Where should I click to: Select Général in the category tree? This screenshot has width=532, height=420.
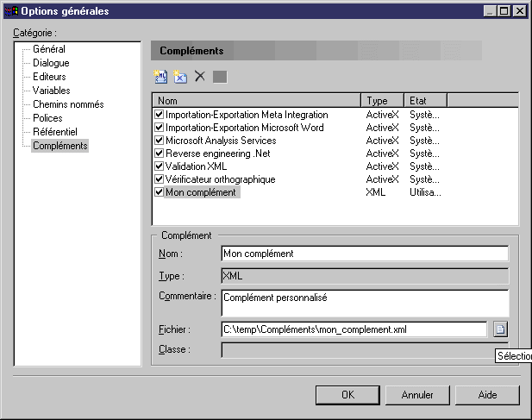coord(49,49)
